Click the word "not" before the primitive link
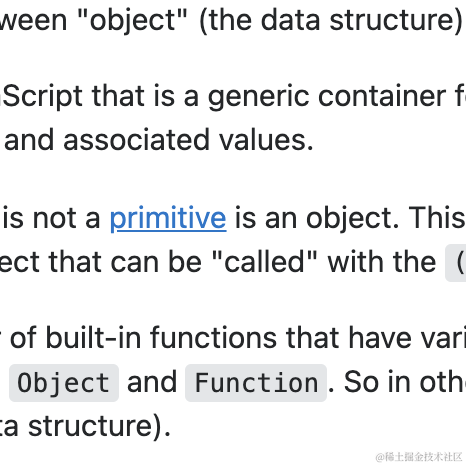This screenshot has width=466, height=466. (x=54, y=218)
